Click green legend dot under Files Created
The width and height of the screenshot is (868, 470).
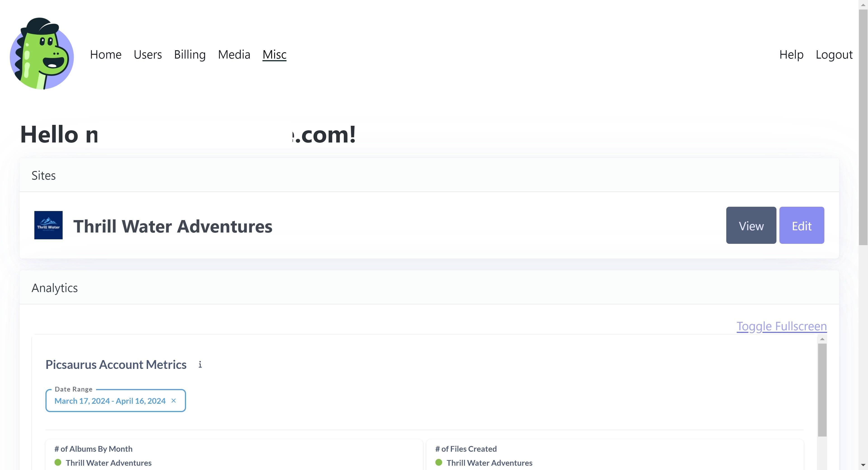(439, 462)
